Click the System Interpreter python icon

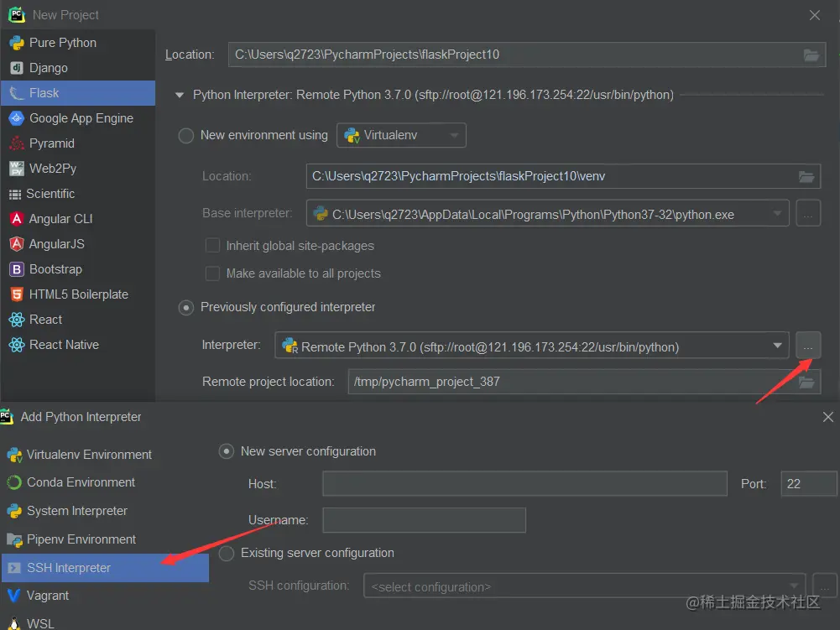14,511
